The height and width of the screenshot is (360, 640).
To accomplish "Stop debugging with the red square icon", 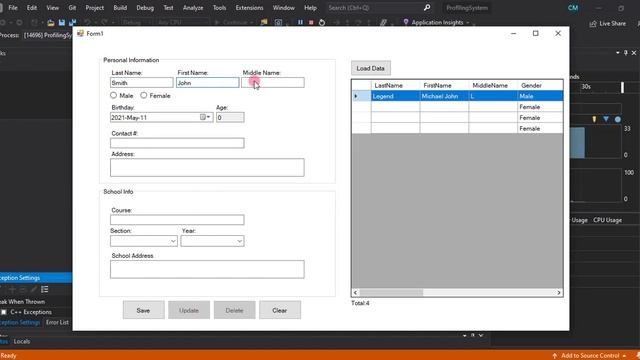I will (x=311, y=22).
